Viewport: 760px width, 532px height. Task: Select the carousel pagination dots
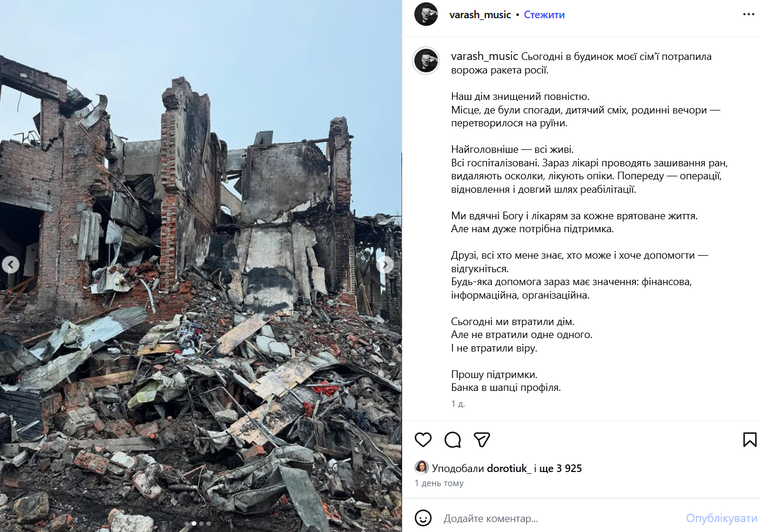[x=197, y=523]
